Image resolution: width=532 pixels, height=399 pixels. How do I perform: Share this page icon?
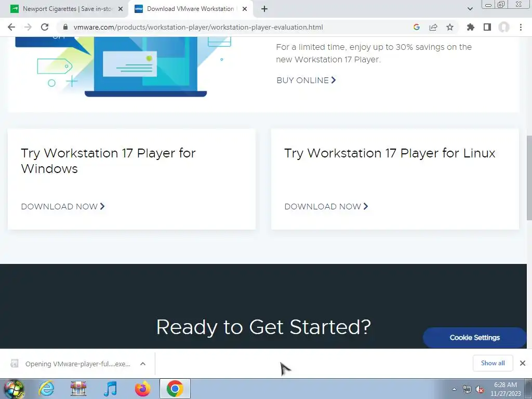click(433, 27)
